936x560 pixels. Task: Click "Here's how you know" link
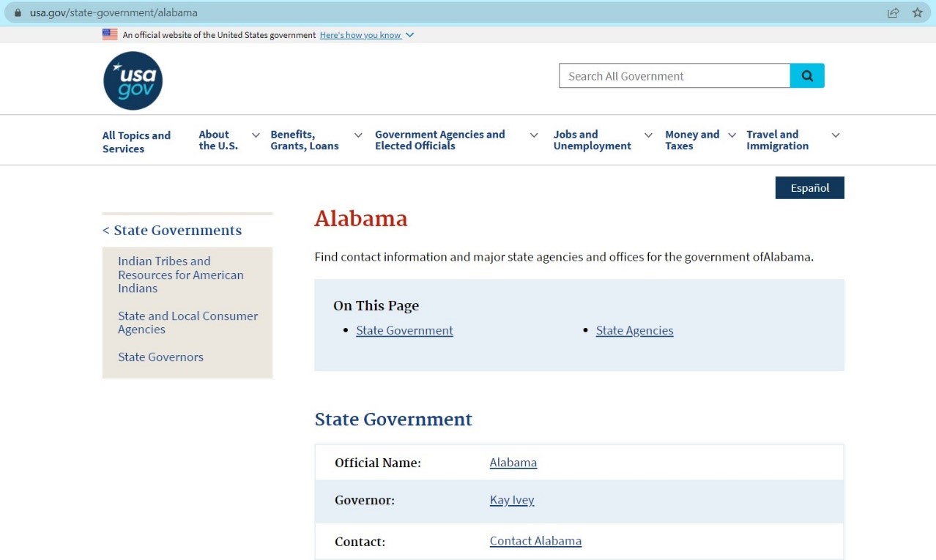(360, 35)
